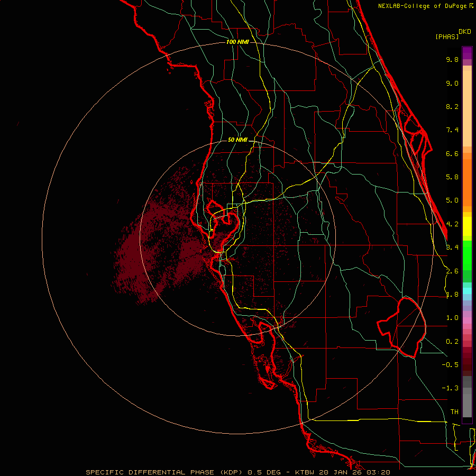Click the KTBW radar site identifier
The width and height of the screenshot is (476, 476).
point(305,472)
